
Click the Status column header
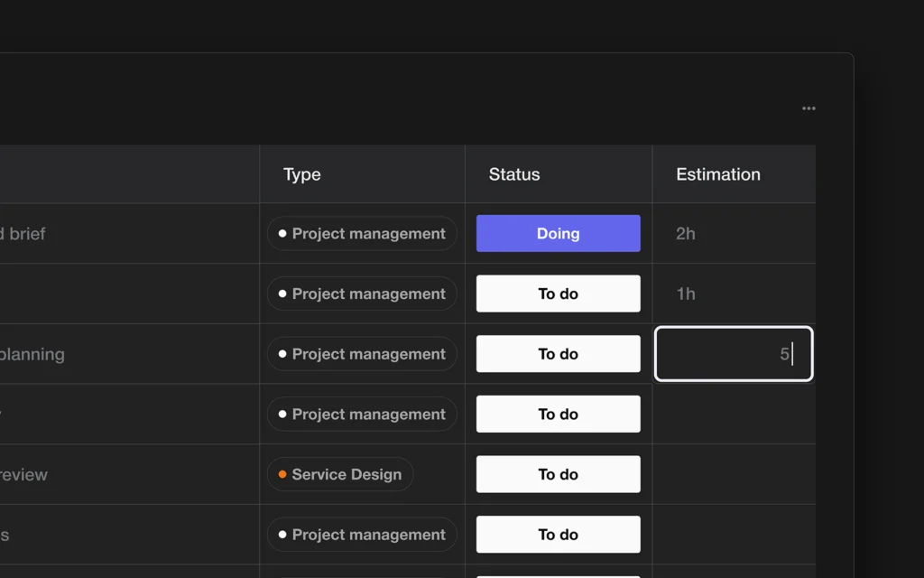click(514, 174)
